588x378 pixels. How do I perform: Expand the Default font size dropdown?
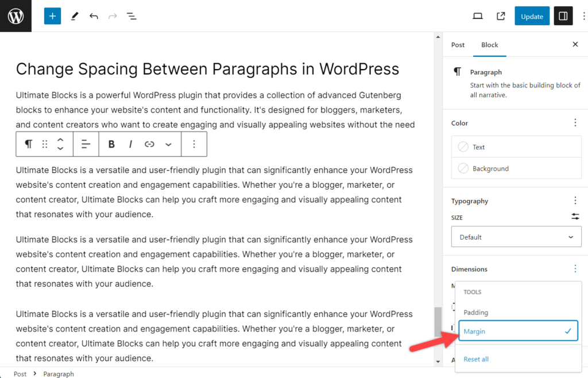tap(516, 237)
